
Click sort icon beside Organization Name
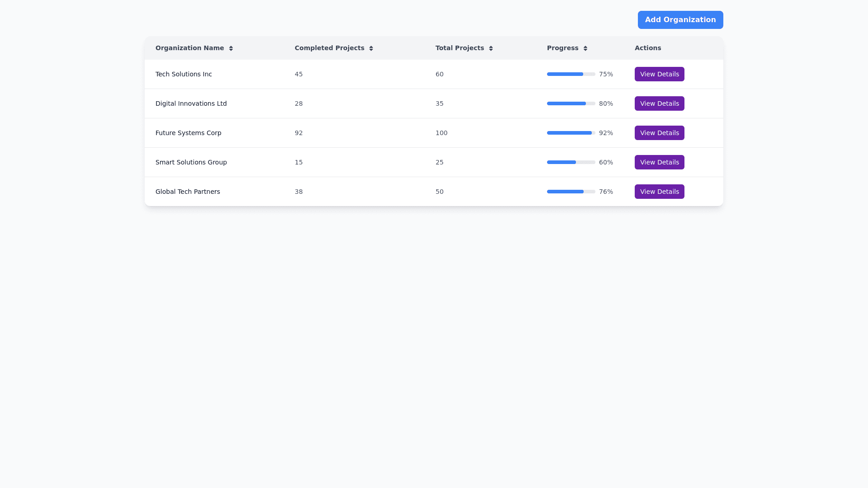pos(231,48)
